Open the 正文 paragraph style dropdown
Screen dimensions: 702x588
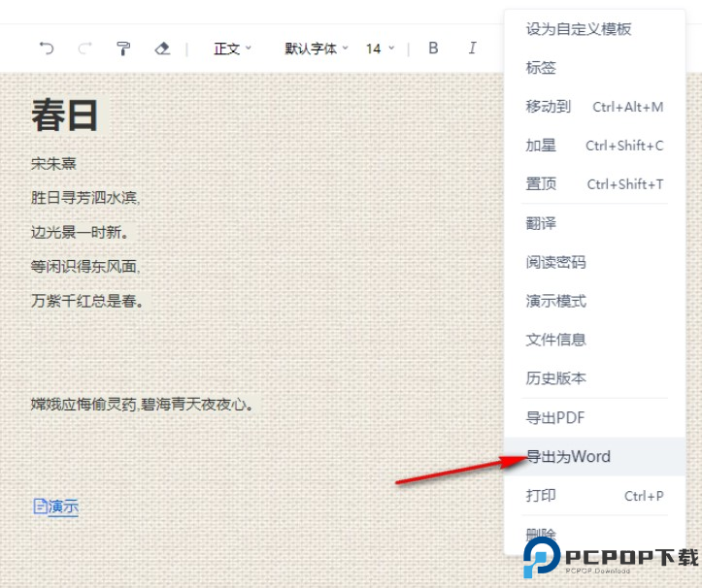pyautogui.click(x=233, y=49)
